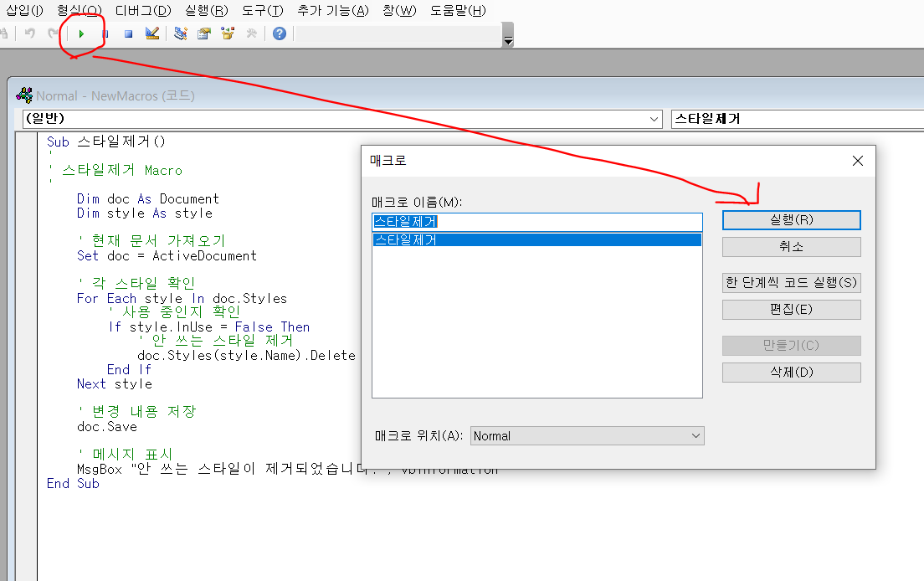Click the NewMacros code window icon

click(x=24, y=95)
